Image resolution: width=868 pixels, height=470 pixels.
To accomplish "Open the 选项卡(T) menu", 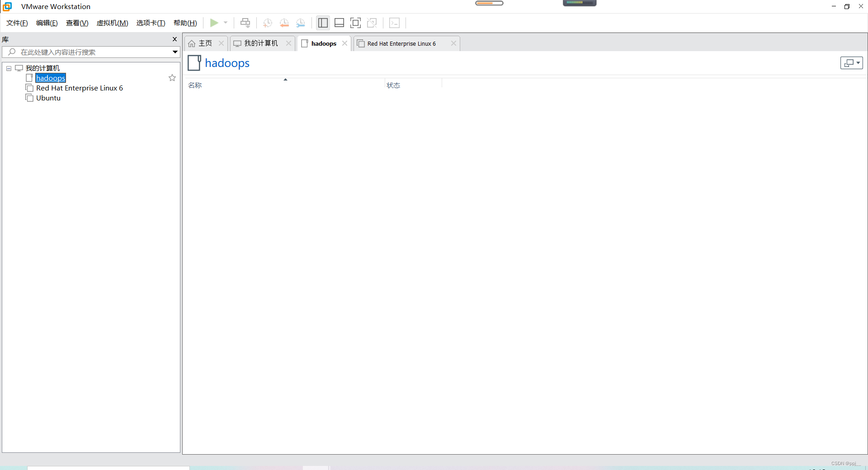I will pos(151,23).
